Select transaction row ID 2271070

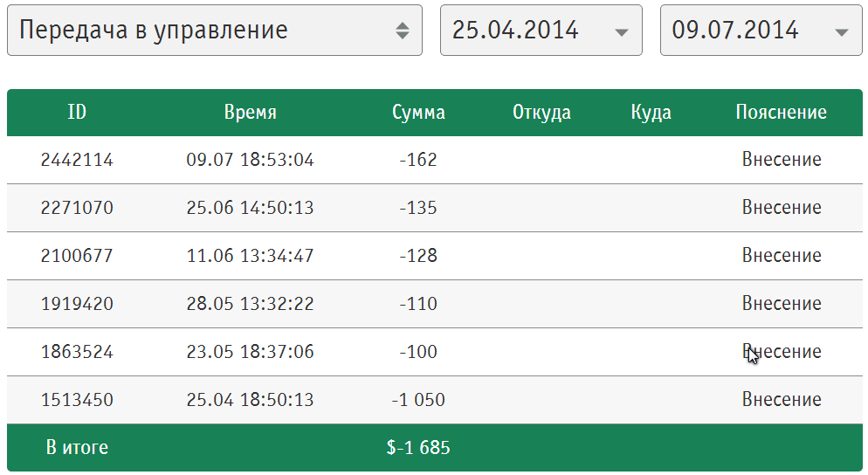77,208
